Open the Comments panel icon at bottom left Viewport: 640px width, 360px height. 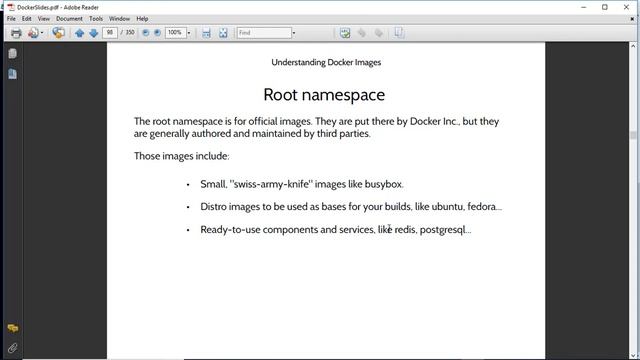tap(13, 328)
